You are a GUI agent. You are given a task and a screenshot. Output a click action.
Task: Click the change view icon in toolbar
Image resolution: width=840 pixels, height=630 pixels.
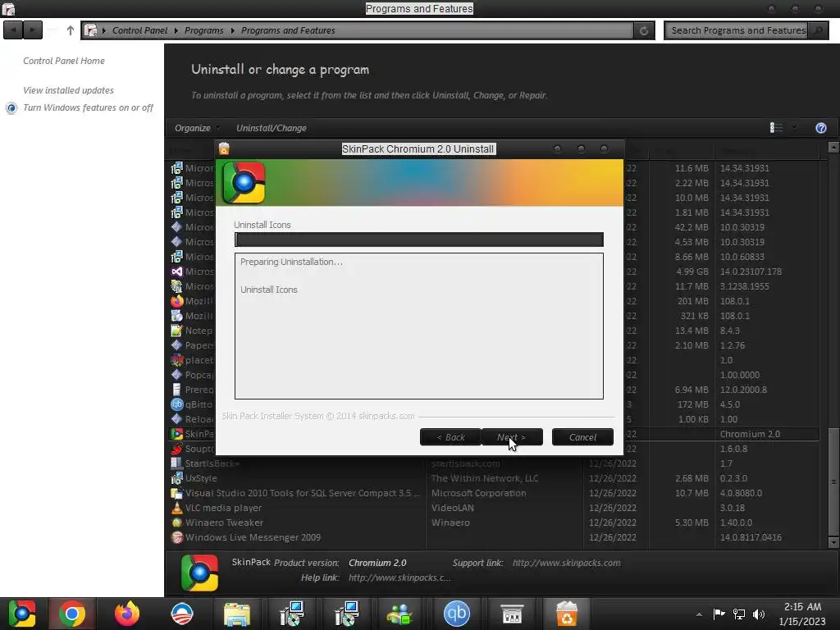pyautogui.click(x=776, y=127)
